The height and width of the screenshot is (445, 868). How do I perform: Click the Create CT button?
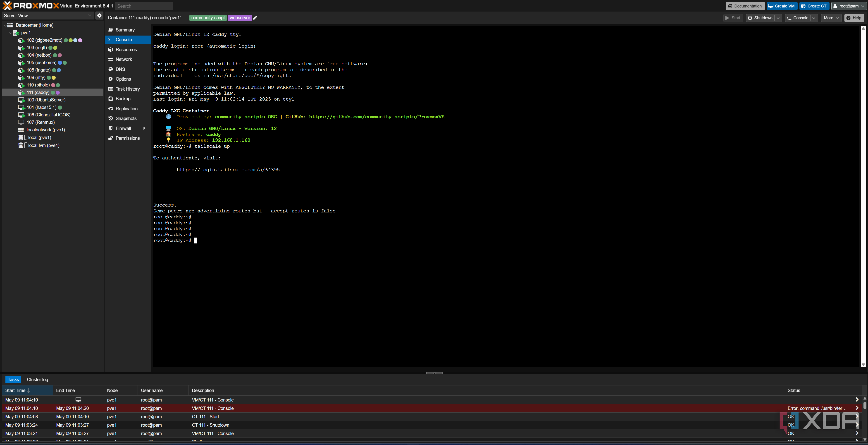pyautogui.click(x=814, y=6)
